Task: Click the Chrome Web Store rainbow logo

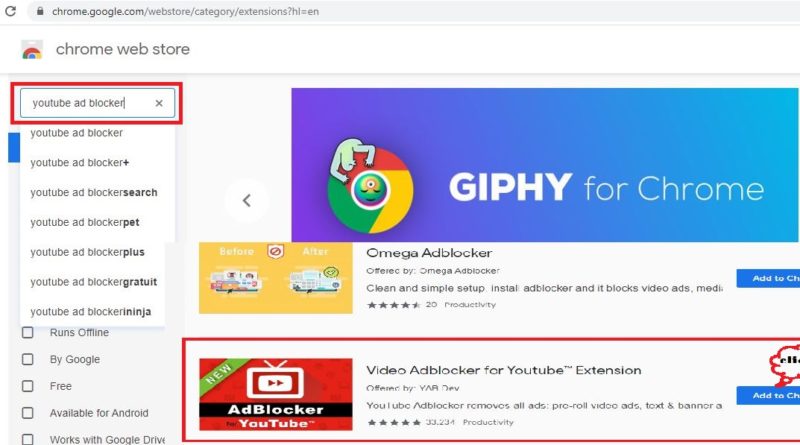Action: [x=32, y=50]
